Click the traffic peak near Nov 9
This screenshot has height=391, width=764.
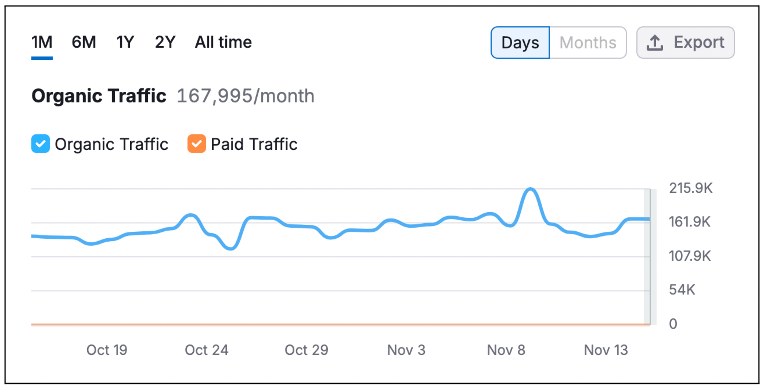click(x=530, y=190)
